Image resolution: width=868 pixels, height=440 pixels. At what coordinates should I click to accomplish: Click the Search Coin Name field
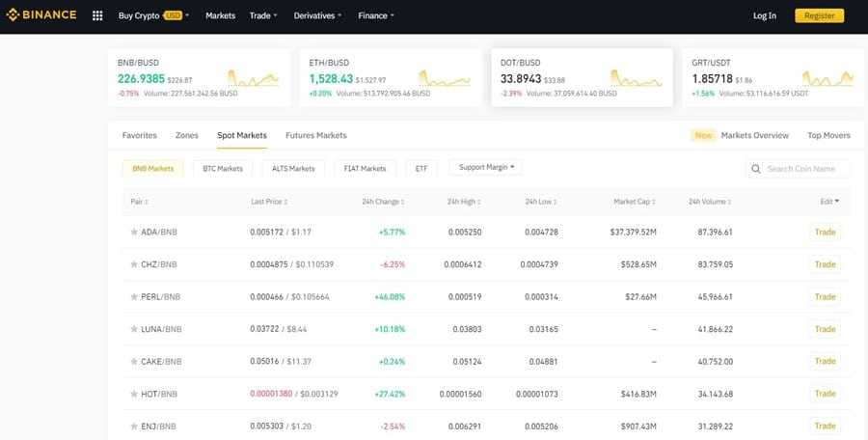[805, 169]
